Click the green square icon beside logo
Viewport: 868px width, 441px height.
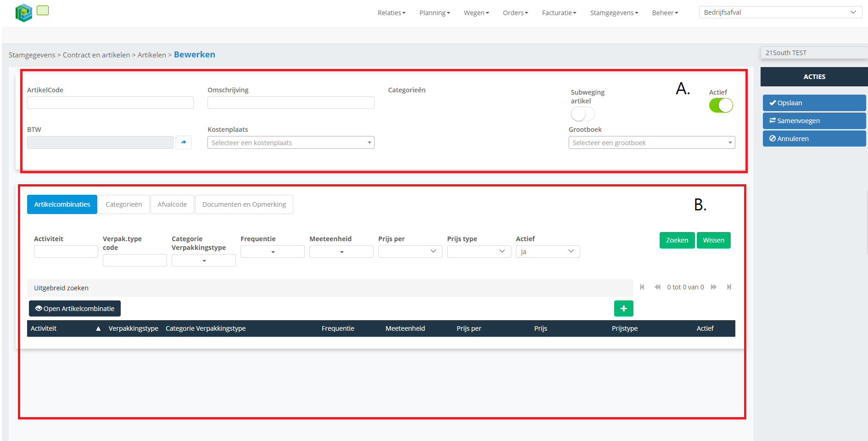[43, 10]
